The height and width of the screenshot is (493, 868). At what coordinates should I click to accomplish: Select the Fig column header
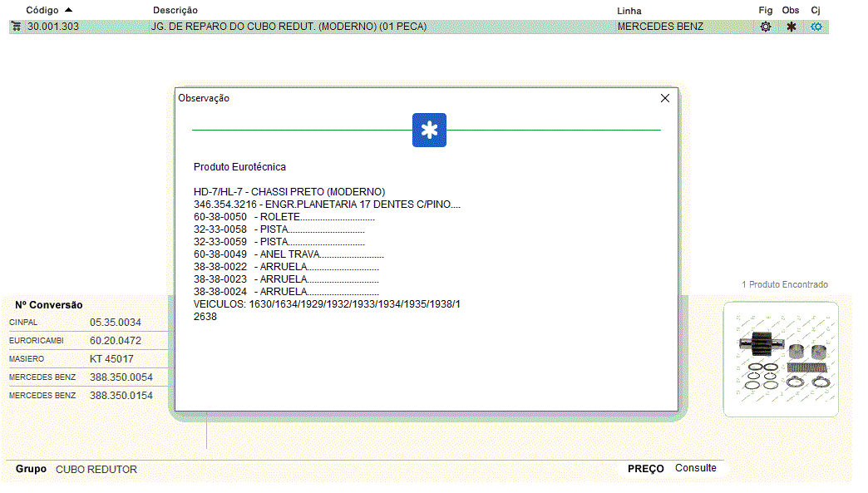[x=766, y=10]
